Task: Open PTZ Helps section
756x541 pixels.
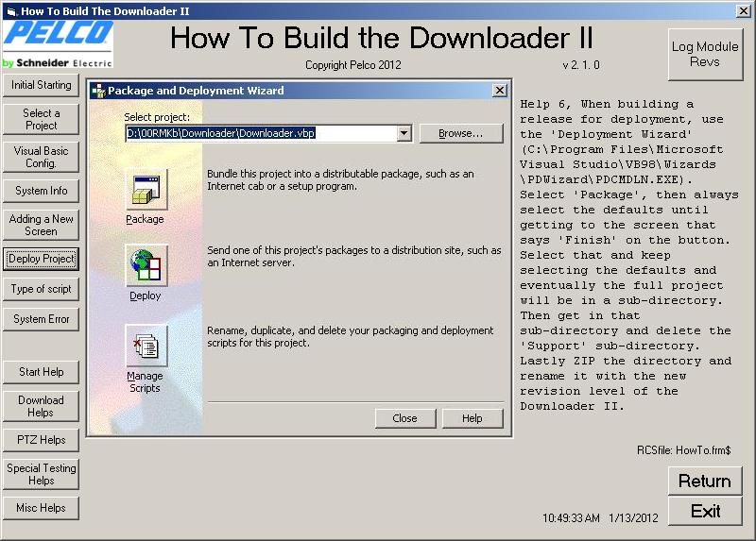Action: pyautogui.click(x=41, y=440)
